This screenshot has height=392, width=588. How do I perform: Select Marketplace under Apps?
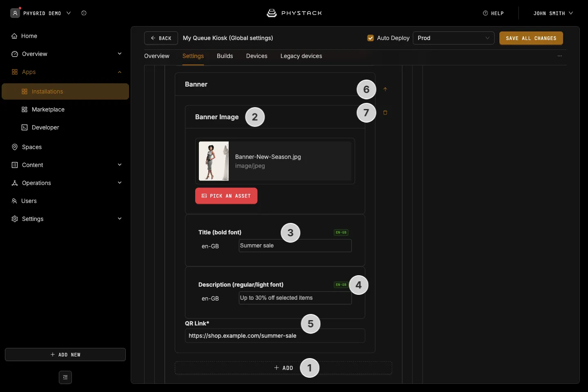coord(65,109)
